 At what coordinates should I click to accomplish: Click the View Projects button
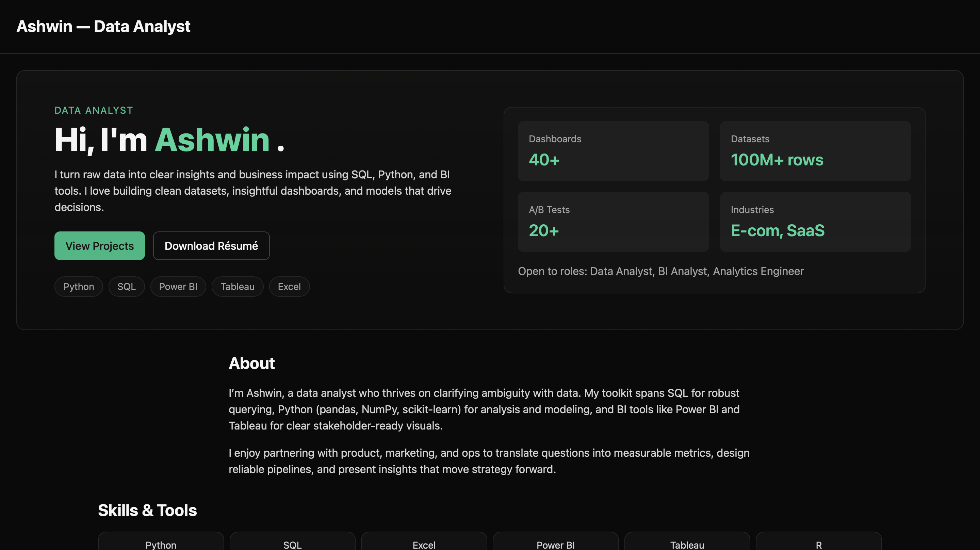click(99, 246)
